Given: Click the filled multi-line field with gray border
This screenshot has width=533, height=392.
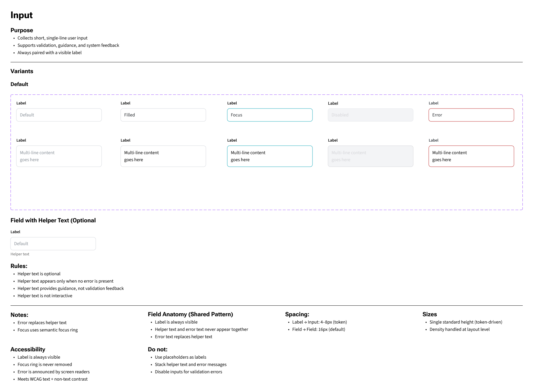Looking at the screenshot, I should click(x=163, y=156).
